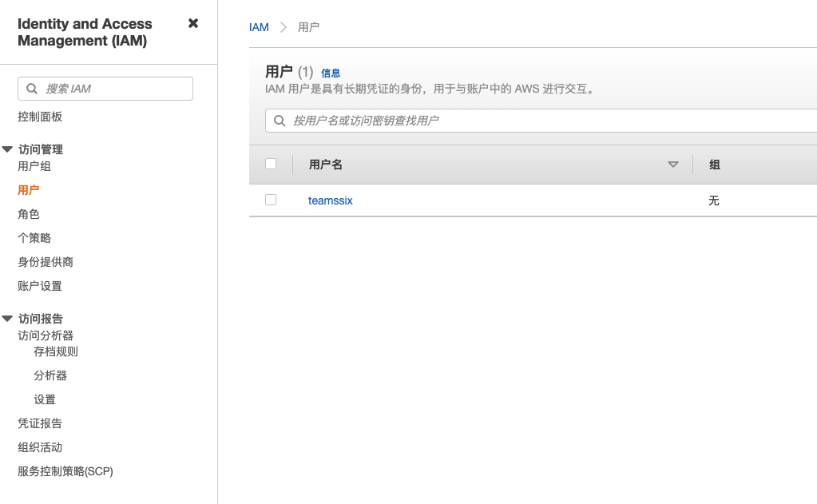Open 用户组 in the sidebar
The height and width of the screenshot is (504, 817).
(34, 166)
